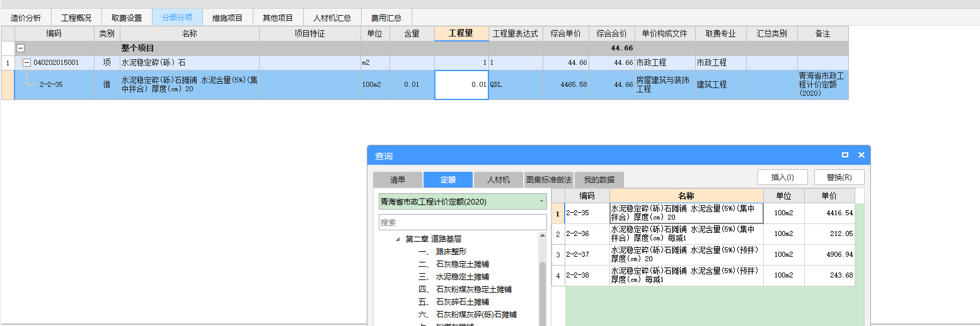This screenshot has width=980, height=326.
Task: Click the 243.68 price cell
Action: (829, 276)
